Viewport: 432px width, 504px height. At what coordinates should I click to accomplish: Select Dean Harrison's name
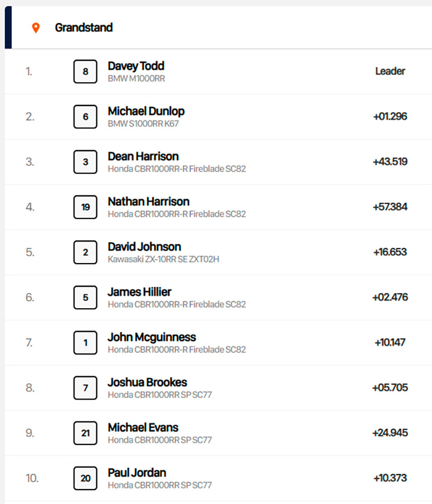click(143, 156)
